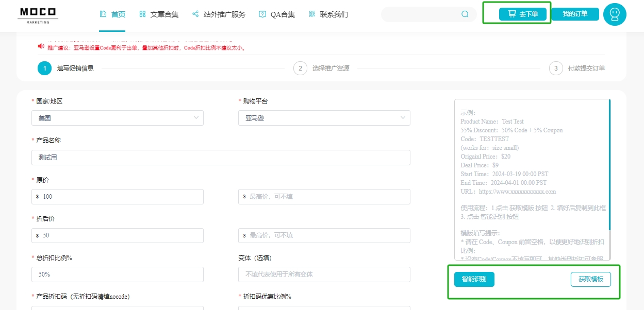This screenshot has width=644, height=310.
Task: Expand the 购物平台 dropdown showing 亚马逊
Action: coord(324,118)
